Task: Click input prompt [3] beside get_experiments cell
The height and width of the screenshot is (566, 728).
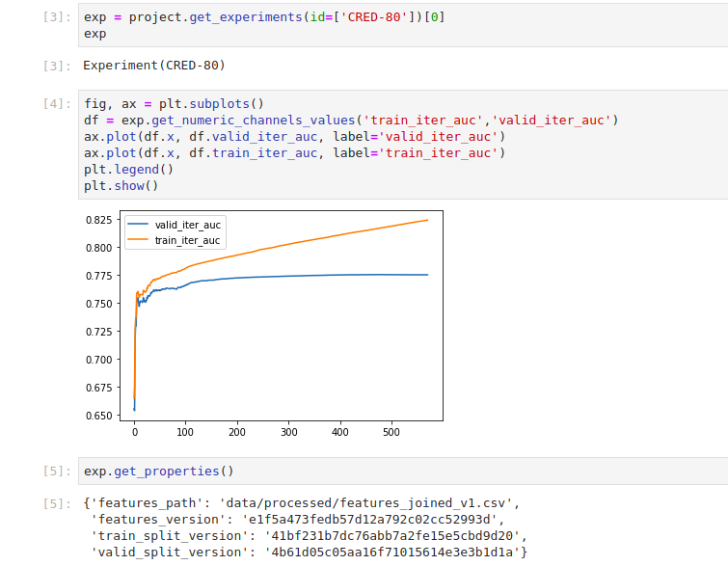Action: (57, 17)
